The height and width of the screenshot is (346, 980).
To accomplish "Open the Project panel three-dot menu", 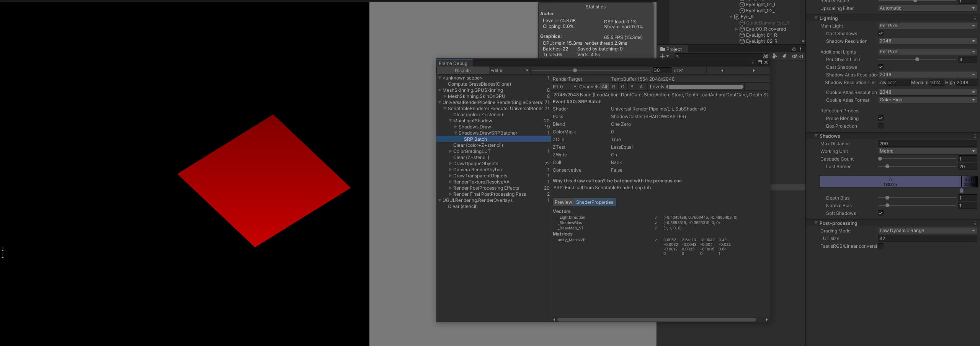I will (800, 49).
